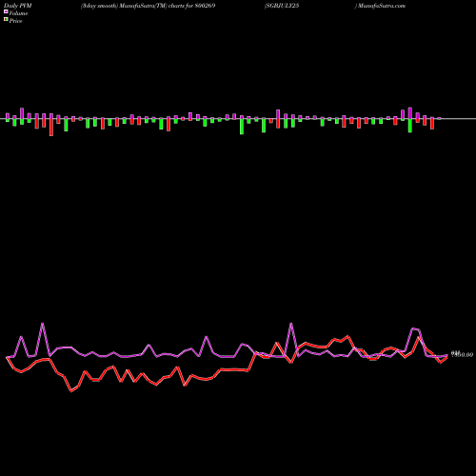Click the price value label at right of lines
This screenshot has width=476, height=476.
point(462,354)
